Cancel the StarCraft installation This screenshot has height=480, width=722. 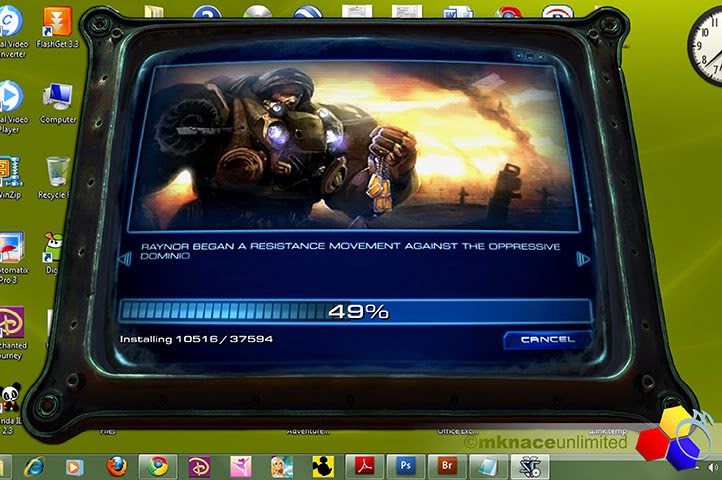click(x=547, y=340)
